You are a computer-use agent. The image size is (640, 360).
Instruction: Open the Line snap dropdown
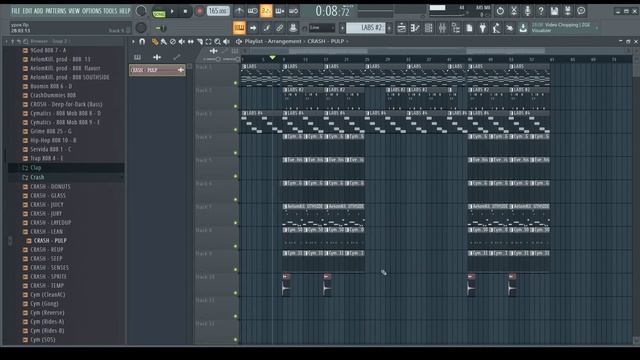tap(321, 28)
